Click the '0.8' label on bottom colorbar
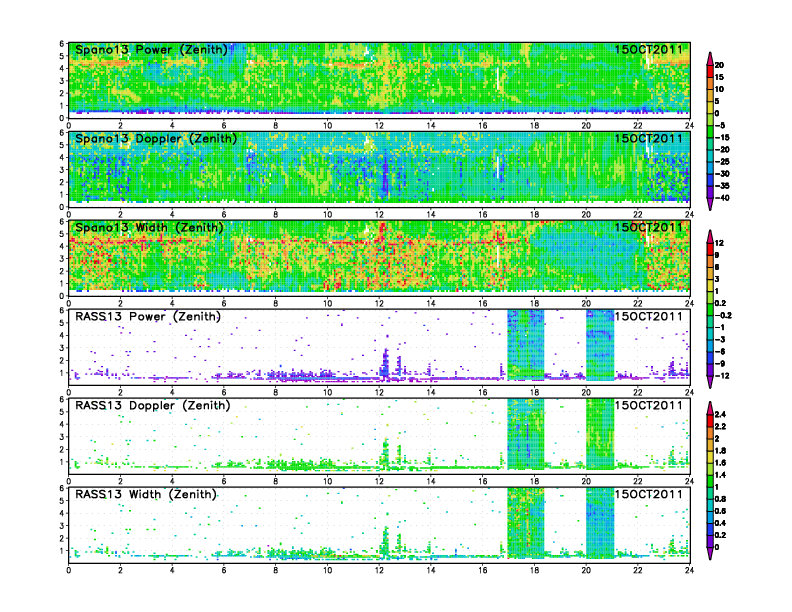The width and height of the screenshot is (792, 612). pyautogui.click(x=721, y=499)
